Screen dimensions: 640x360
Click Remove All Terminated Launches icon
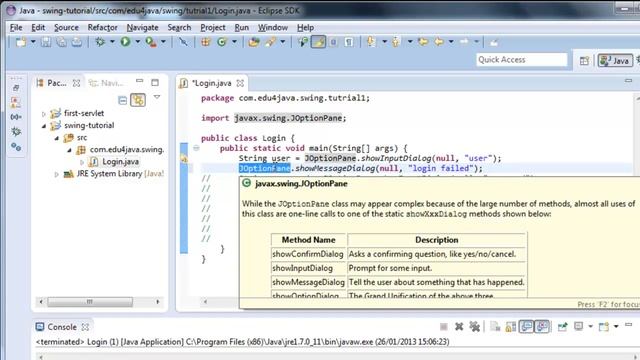pos(474,327)
